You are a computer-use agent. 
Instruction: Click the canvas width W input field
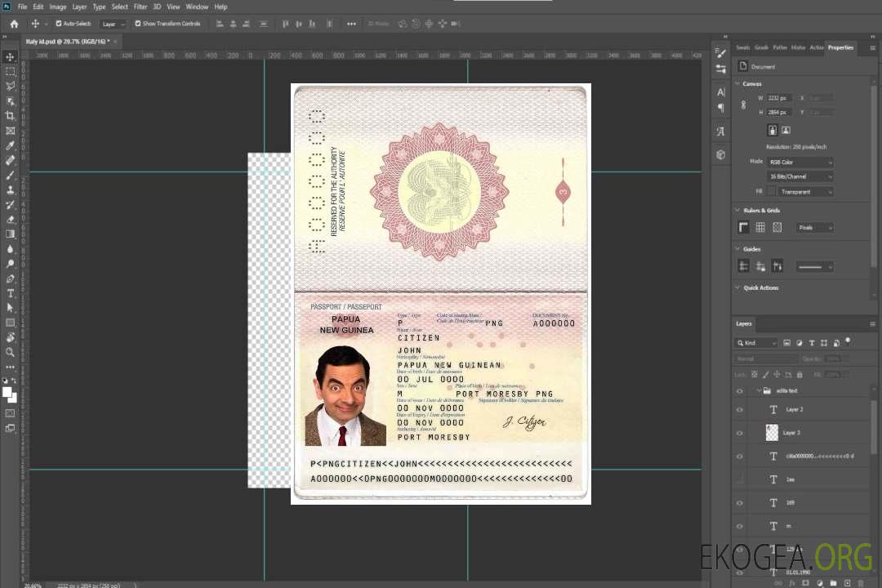click(x=778, y=98)
